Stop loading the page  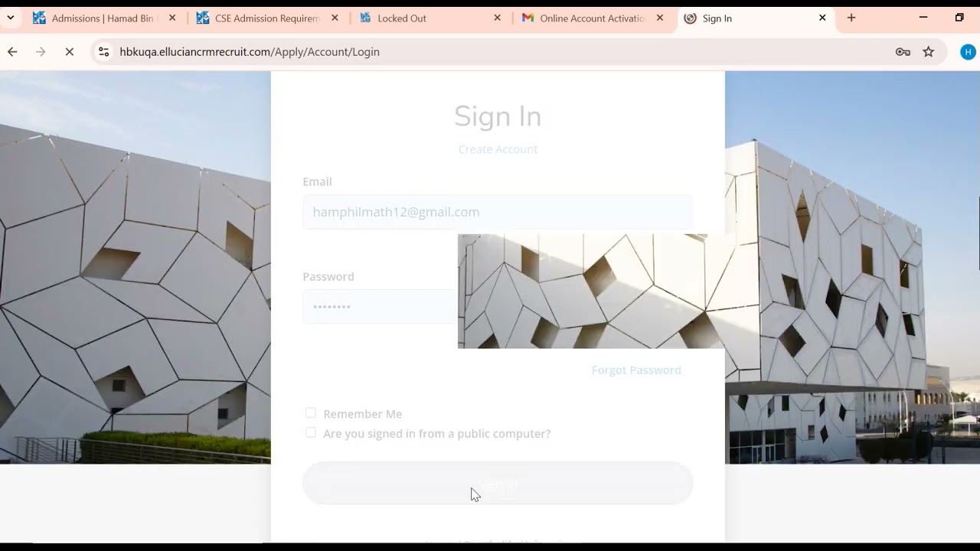[69, 51]
